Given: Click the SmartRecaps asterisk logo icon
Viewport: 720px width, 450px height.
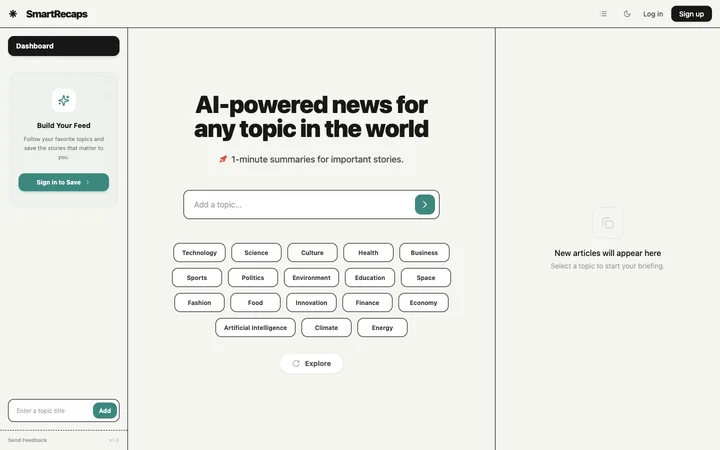Looking at the screenshot, I should tap(13, 14).
